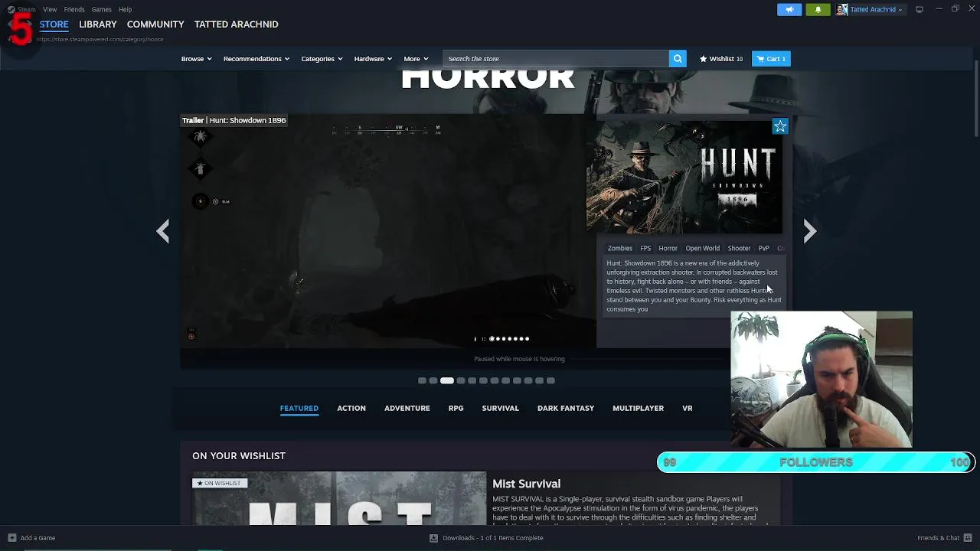Screen dimensions: 980x551
Task: Open the Games menu
Action: point(102,9)
